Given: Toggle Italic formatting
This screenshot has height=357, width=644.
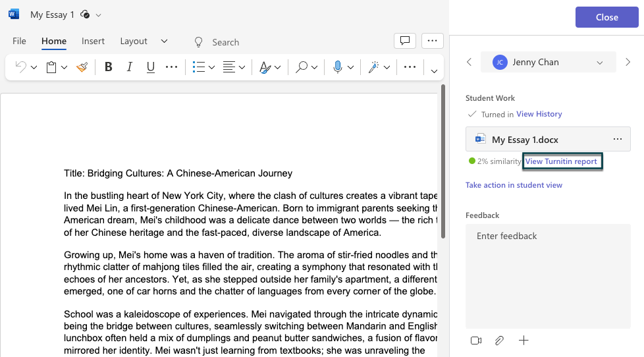Looking at the screenshot, I should pyautogui.click(x=129, y=67).
